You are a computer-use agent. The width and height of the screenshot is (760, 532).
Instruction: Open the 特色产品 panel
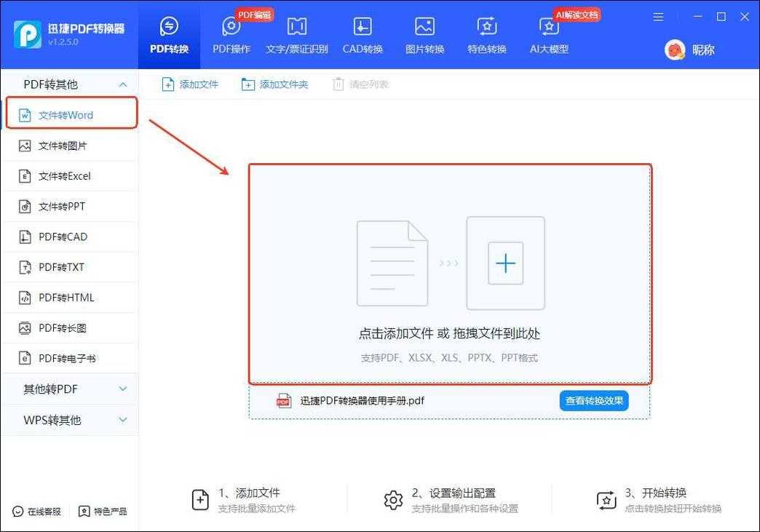pos(102,512)
